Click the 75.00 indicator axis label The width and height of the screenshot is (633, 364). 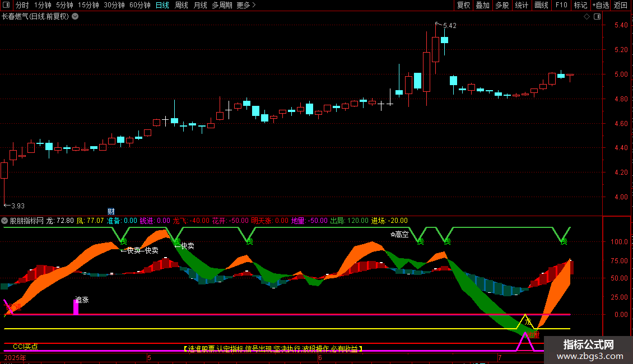pyautogui.click(x=619, y=261)
